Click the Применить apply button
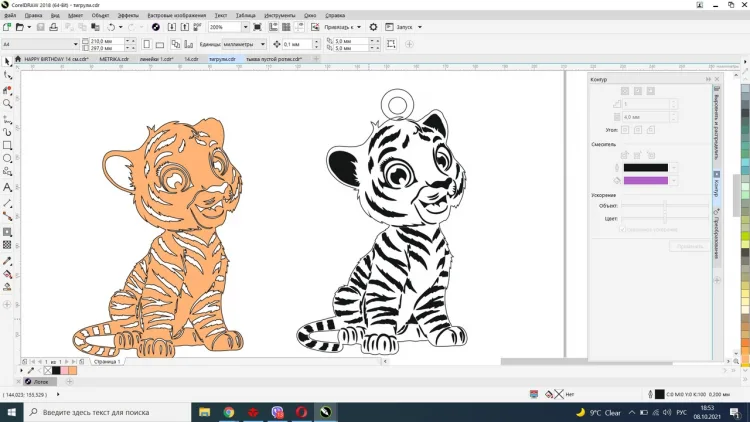The width and height of the screenshot is (750, 422). pos(689,246)
